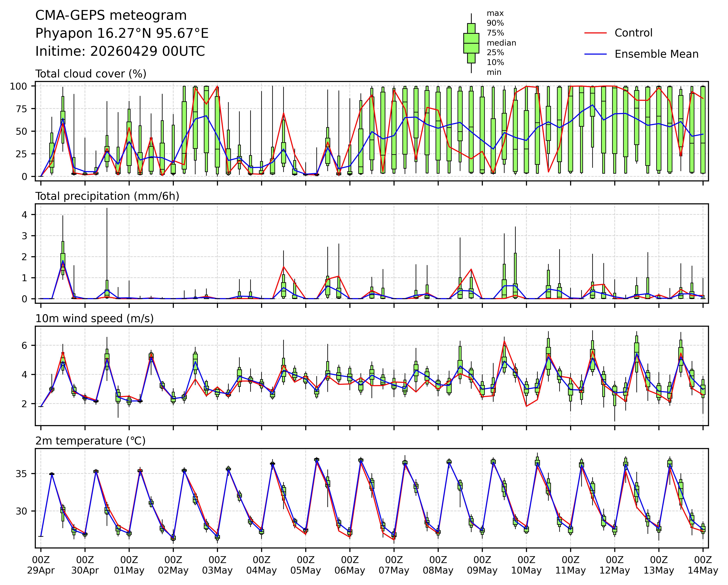Click the 'max' label in boxplot legend
The width and height of the screenshot is (728, 585).
pyautogui.click(x=495, y=14)
